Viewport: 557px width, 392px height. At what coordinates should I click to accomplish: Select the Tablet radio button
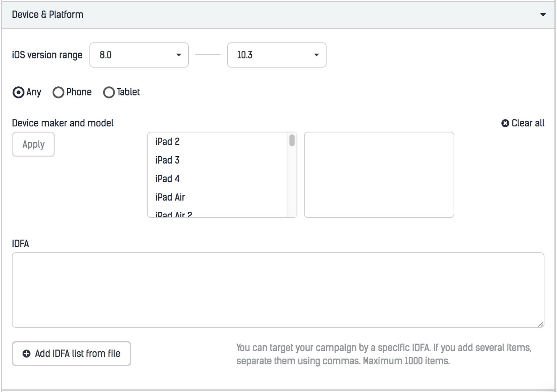click(109, 92)
